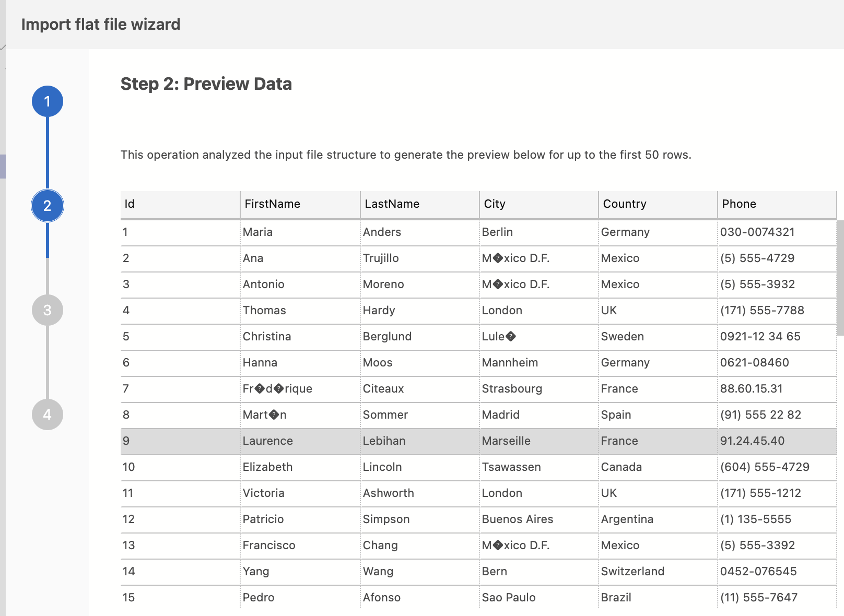
Task: Click the FirstName column header
Action: click(300, 204)
